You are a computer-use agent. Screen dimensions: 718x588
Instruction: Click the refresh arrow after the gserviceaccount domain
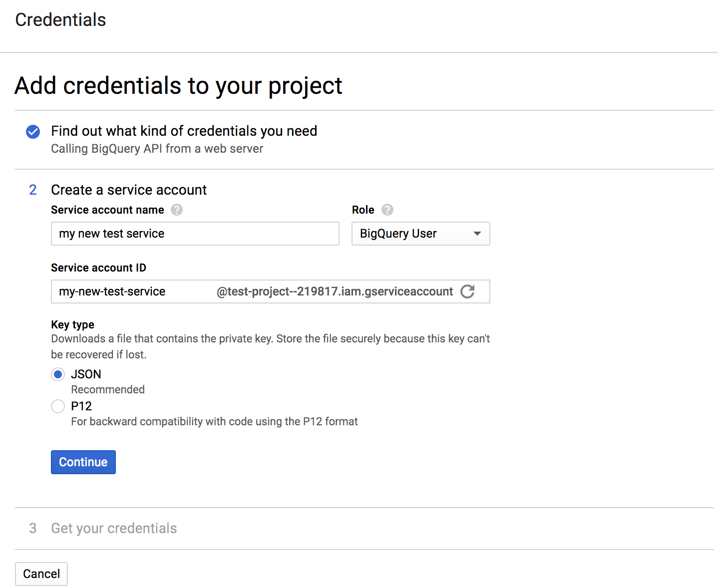[x=468, y=292]
